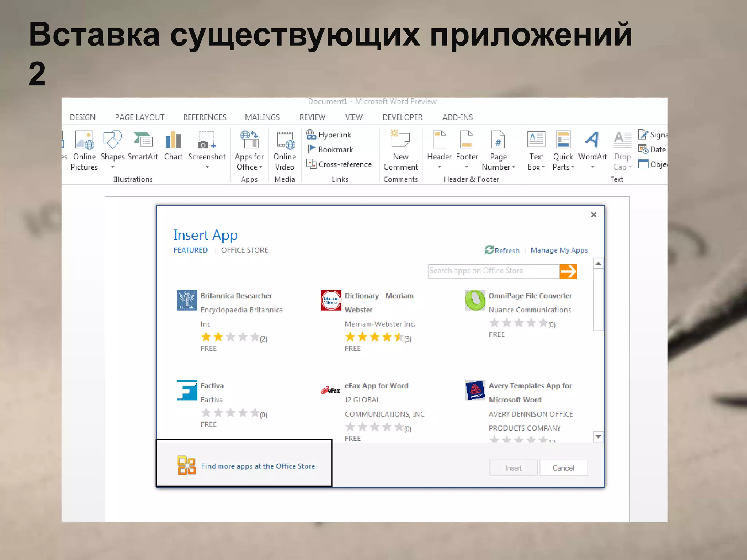Expand the Quick Parts dropdown arrow

[x=573, y=167]
